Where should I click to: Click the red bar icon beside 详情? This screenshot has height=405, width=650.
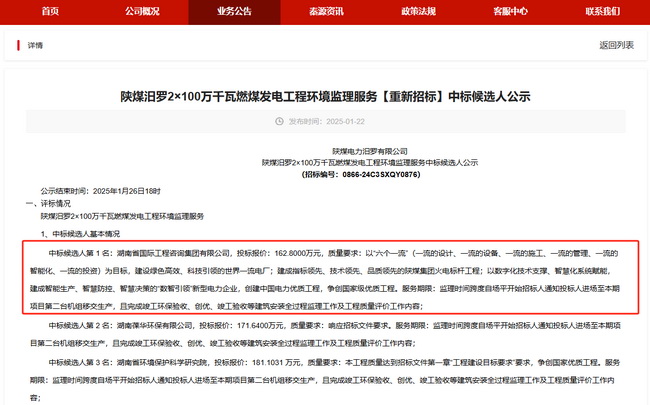pos(18,45)
